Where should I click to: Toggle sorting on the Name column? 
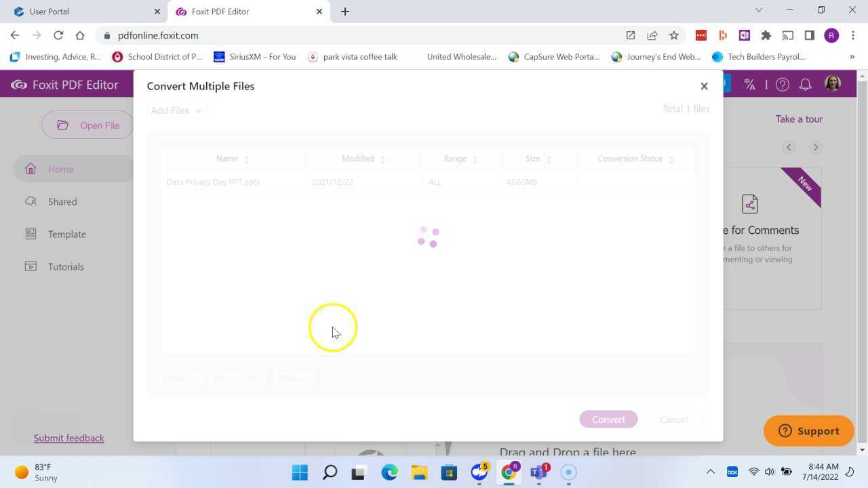click(x=247, y=158)
